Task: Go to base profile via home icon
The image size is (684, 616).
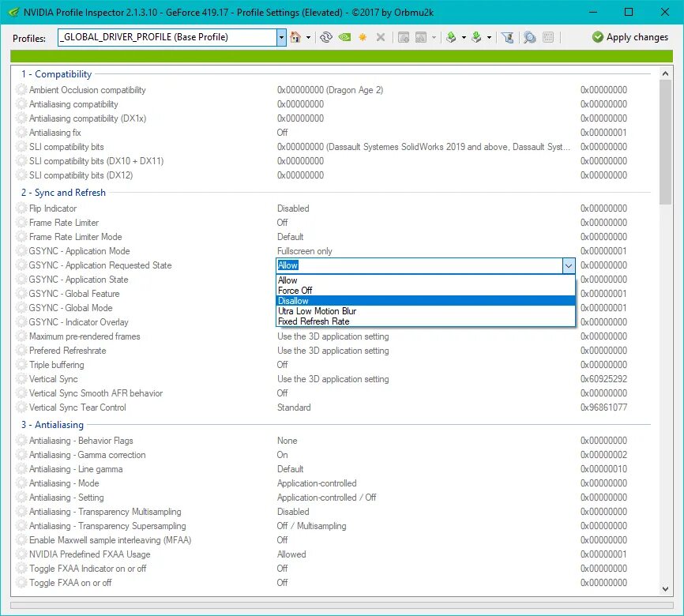Action: [295, 37]
